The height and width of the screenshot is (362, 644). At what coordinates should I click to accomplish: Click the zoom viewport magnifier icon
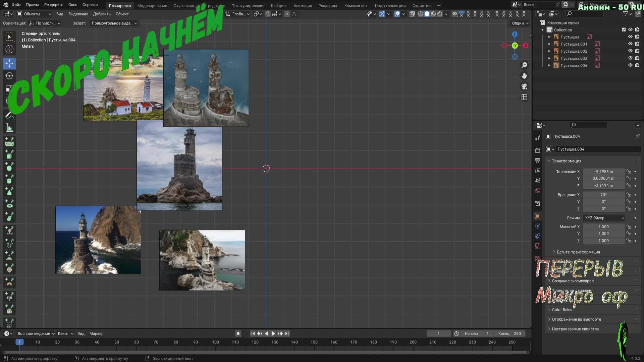point(524,65)
